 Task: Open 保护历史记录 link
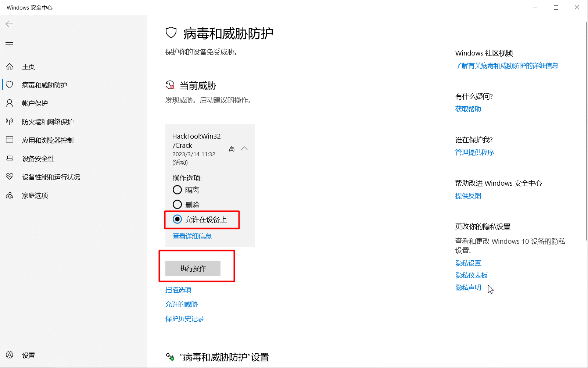pos(185,318)
